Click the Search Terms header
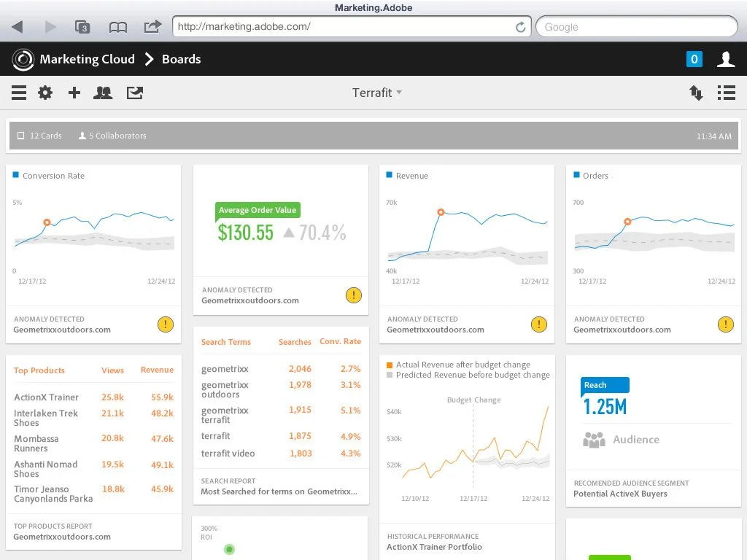 [x=226, y=342]
